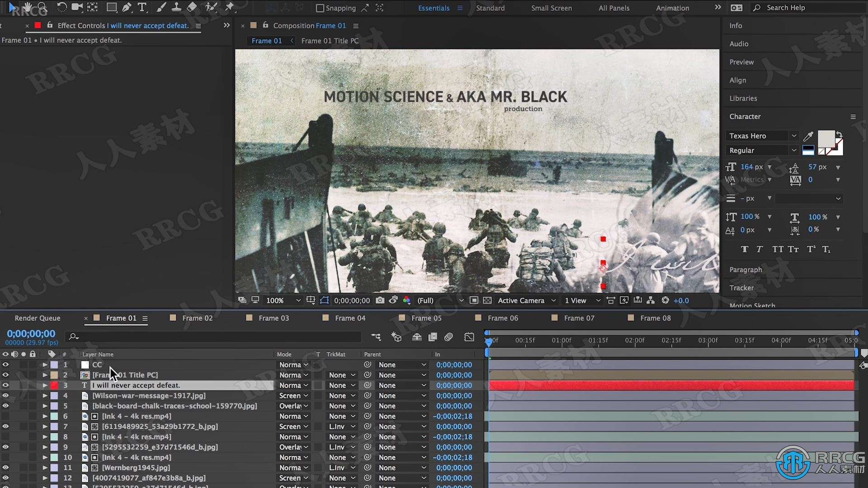868x488 pixels.
Task: Open the Paragraph panel
Action: coord(745,269)
